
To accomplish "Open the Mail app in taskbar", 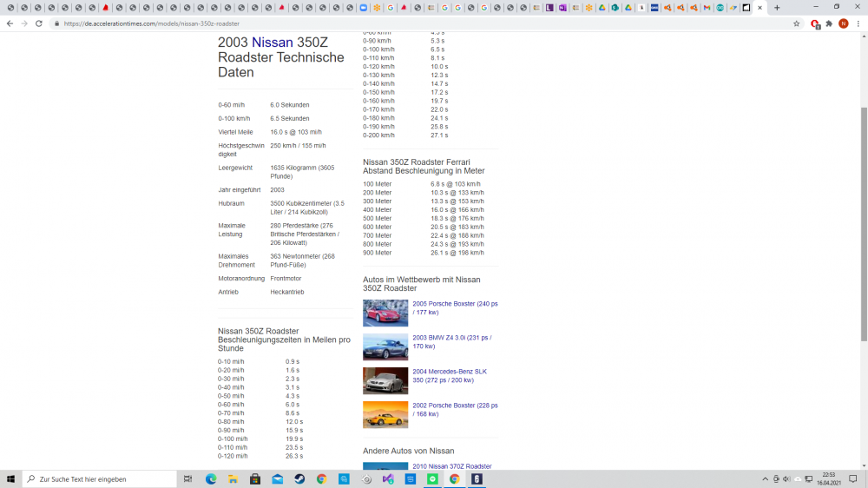I will (278, 479).
